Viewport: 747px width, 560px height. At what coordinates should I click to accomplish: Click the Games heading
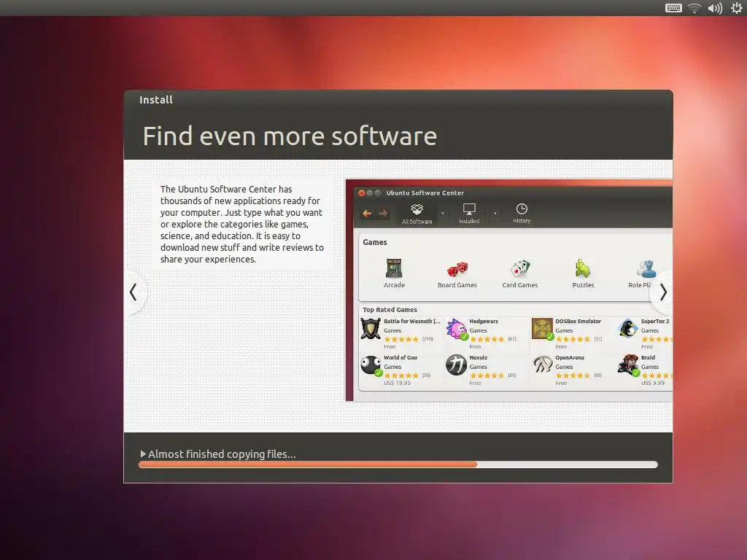pos(375,242)
